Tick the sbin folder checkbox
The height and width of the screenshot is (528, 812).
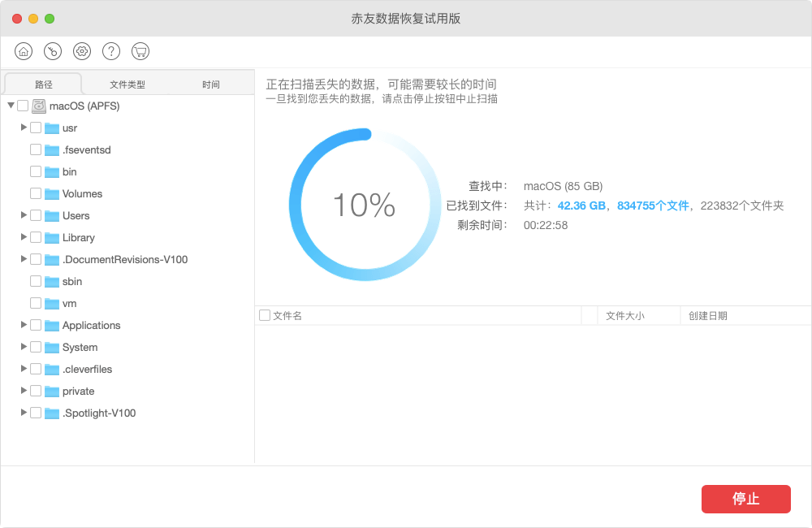coord(36,281)
